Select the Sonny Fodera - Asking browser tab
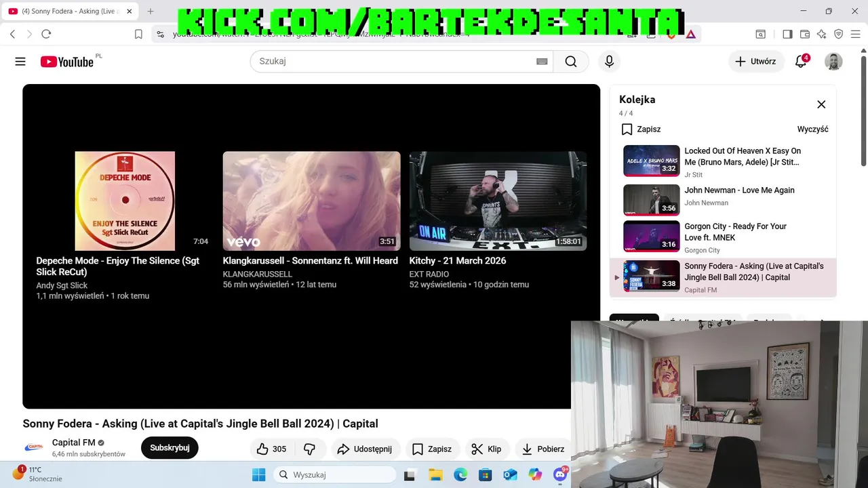The image size is (868, 488). pyautogui.click(x=71, y=12)
